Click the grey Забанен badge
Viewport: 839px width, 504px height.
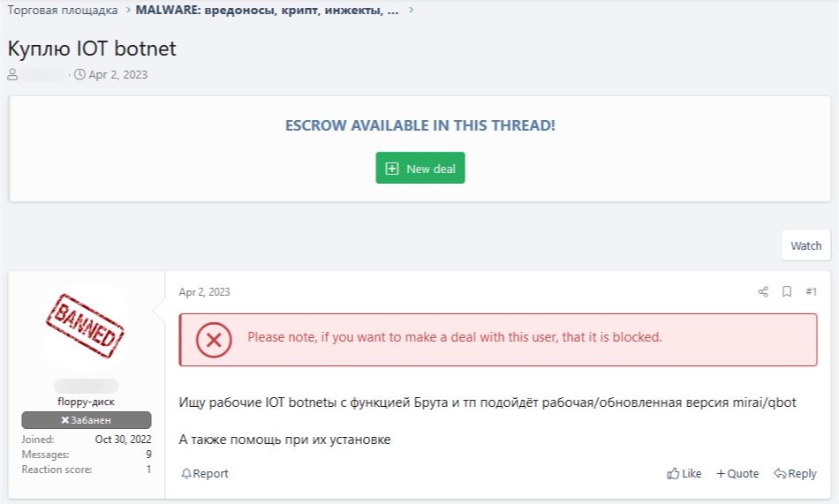click(x=87, y=420)
